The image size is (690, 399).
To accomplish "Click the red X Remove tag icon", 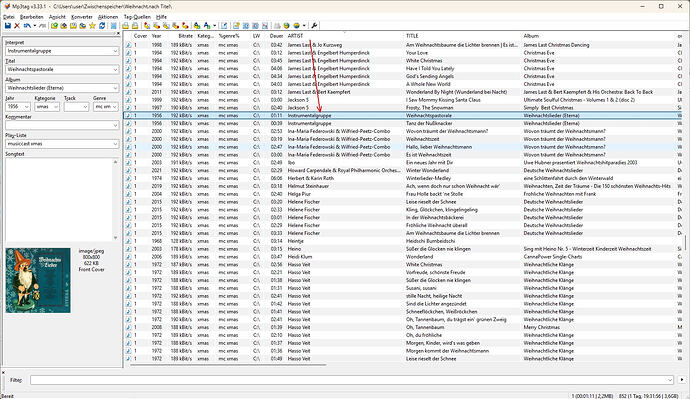I will pos(17,26).
